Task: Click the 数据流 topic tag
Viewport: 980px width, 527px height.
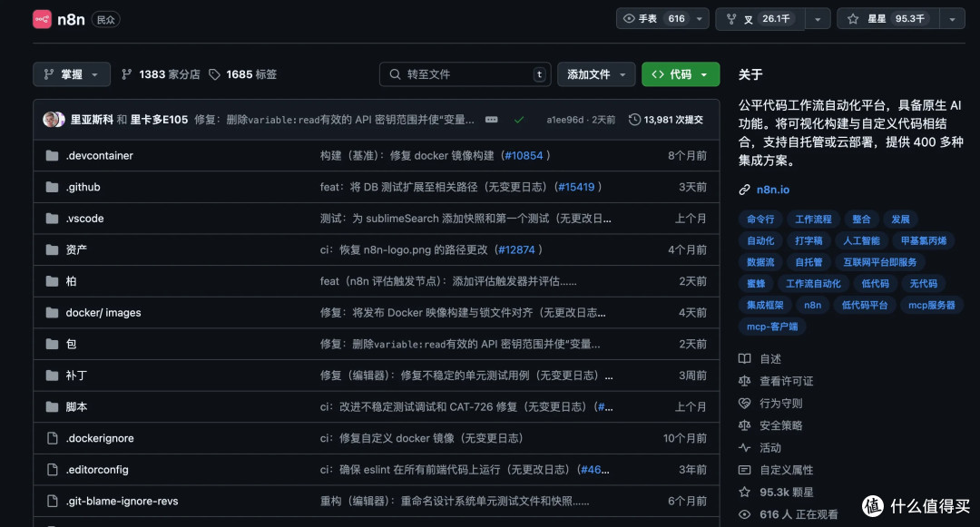Action: click(760, 262)
